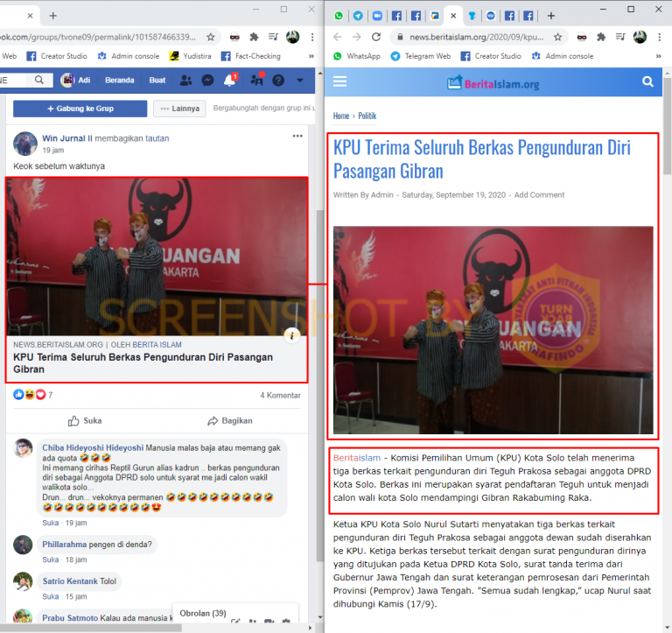This screenshot has height=633, width=672.
Task: Close the active tab in right browser
Action: (453, 16)
